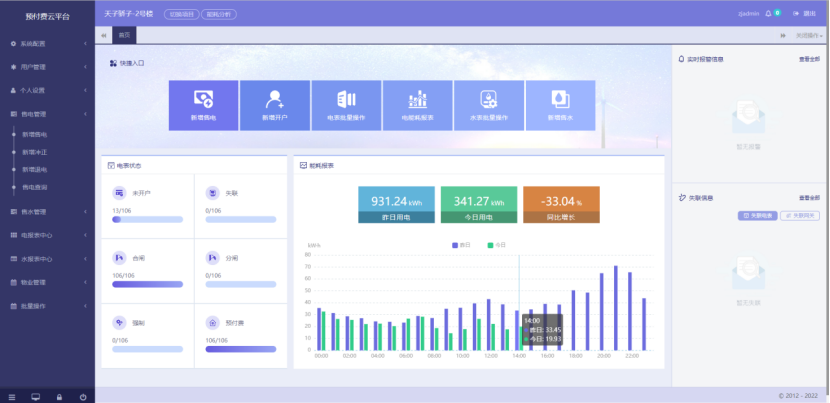Click the notification bell icon
This screenshot has width=830, height=403.
click(x=768, y=14)
